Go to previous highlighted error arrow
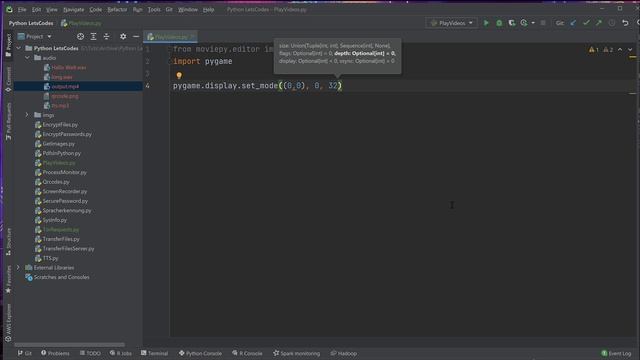Image resolution: width=640 pixels, height=360 pixels. (x=620, y=49)
